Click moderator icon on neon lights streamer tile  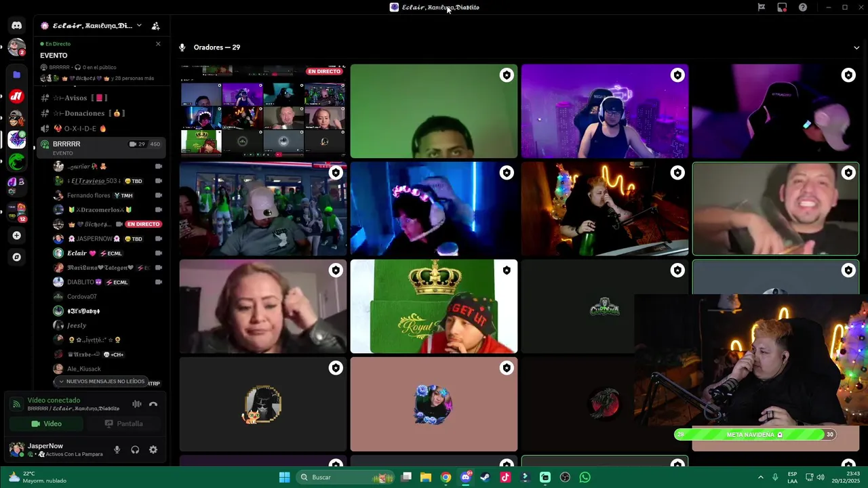point(677,173)
